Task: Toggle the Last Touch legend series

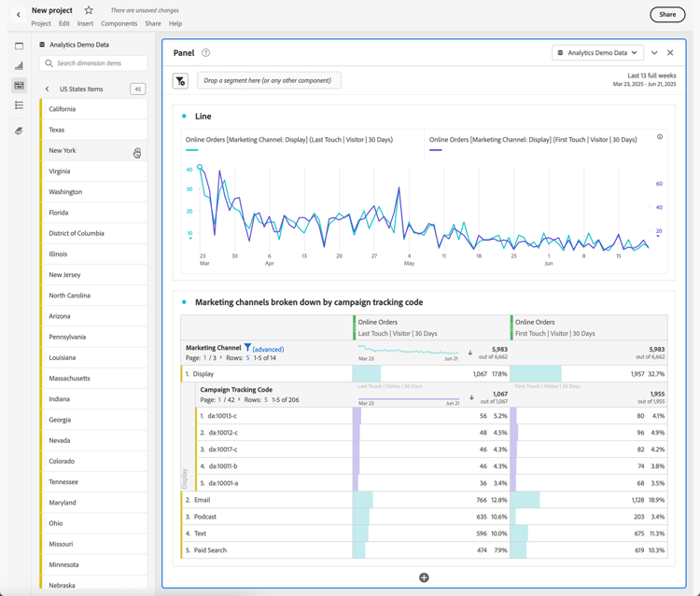Action: click(288, 140)
